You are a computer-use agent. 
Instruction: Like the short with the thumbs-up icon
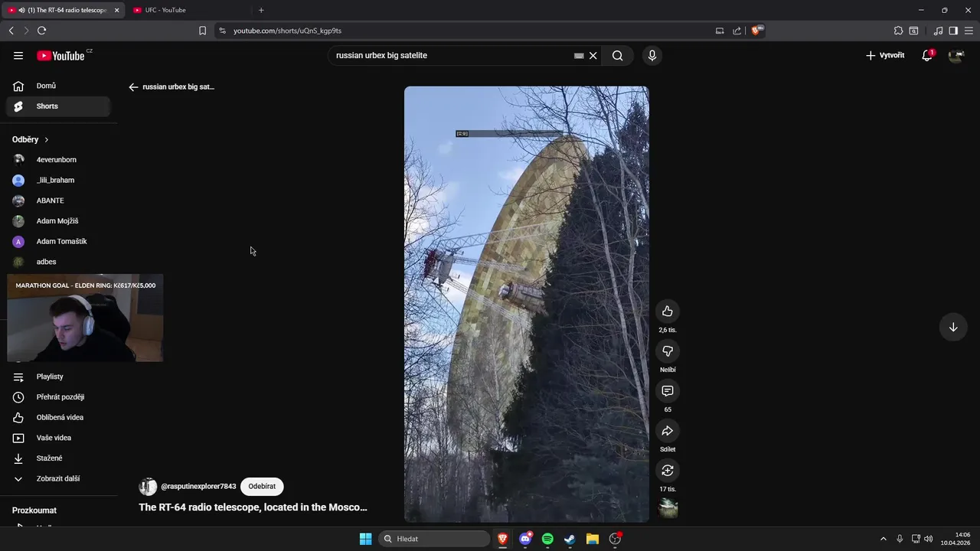[x=668, y=311]
